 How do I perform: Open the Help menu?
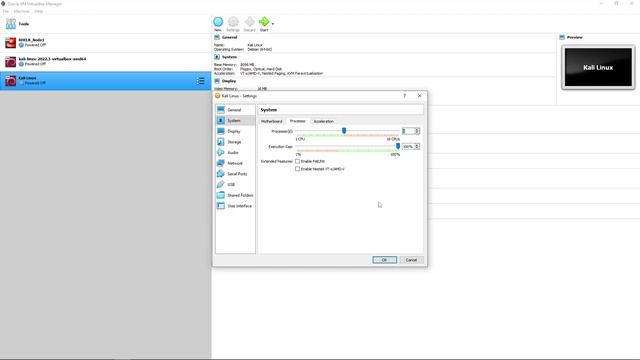point(38,11)
